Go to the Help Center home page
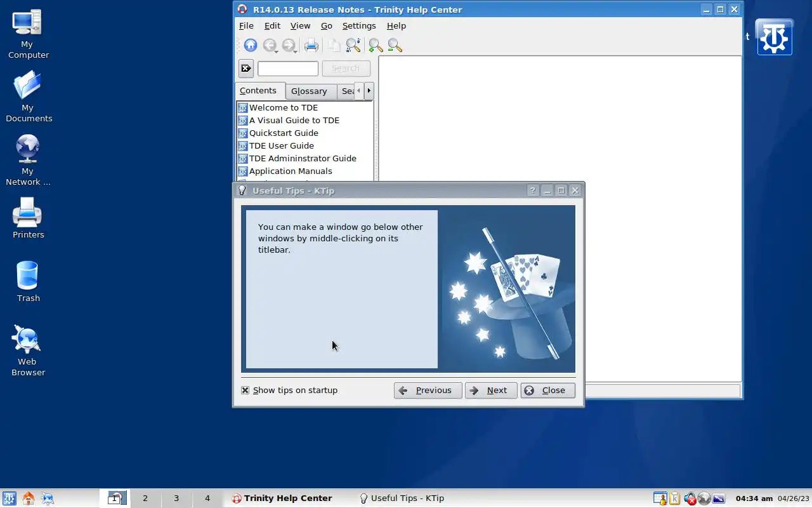Screen dimensions: 812x508 (x=251, y=45)
